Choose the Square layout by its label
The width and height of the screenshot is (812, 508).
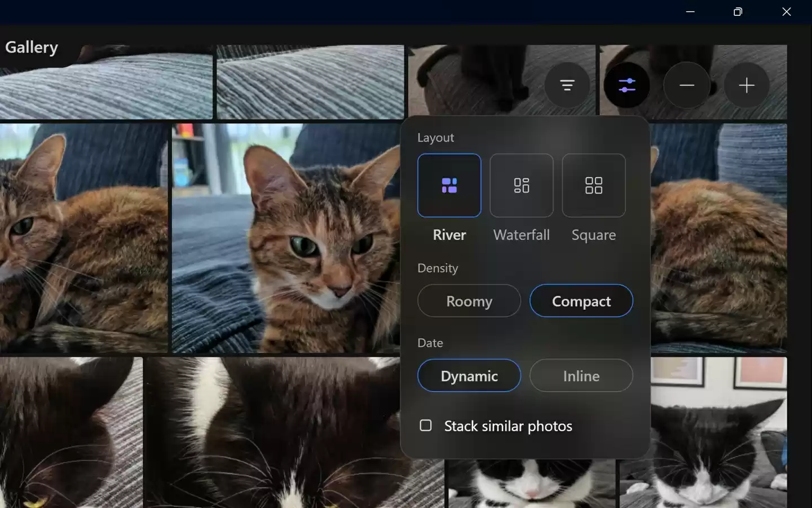click(x=593, y=235)
